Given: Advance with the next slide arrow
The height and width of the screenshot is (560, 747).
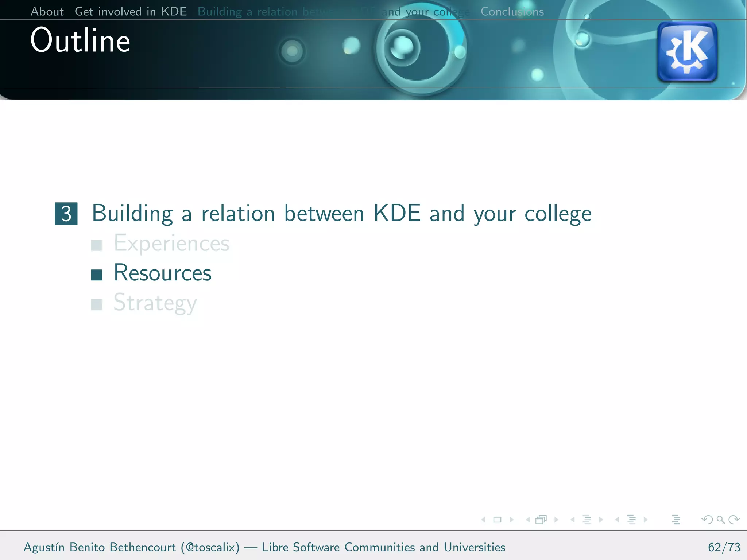Looking at the screenshot, I should tap(511, 520).
